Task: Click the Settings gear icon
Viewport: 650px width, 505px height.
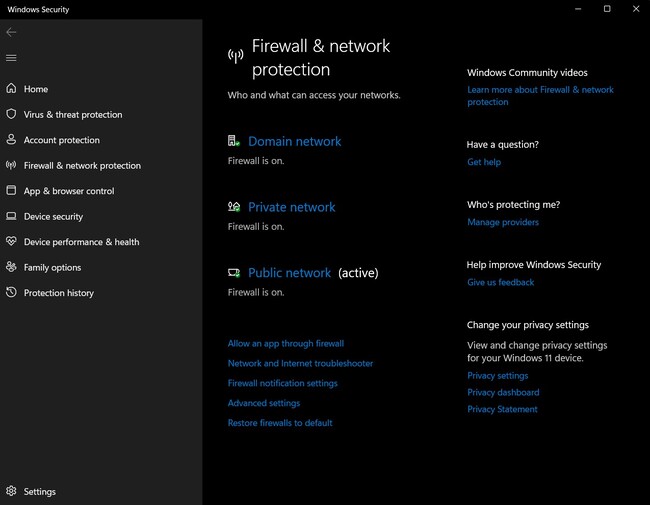Action: 11,491
